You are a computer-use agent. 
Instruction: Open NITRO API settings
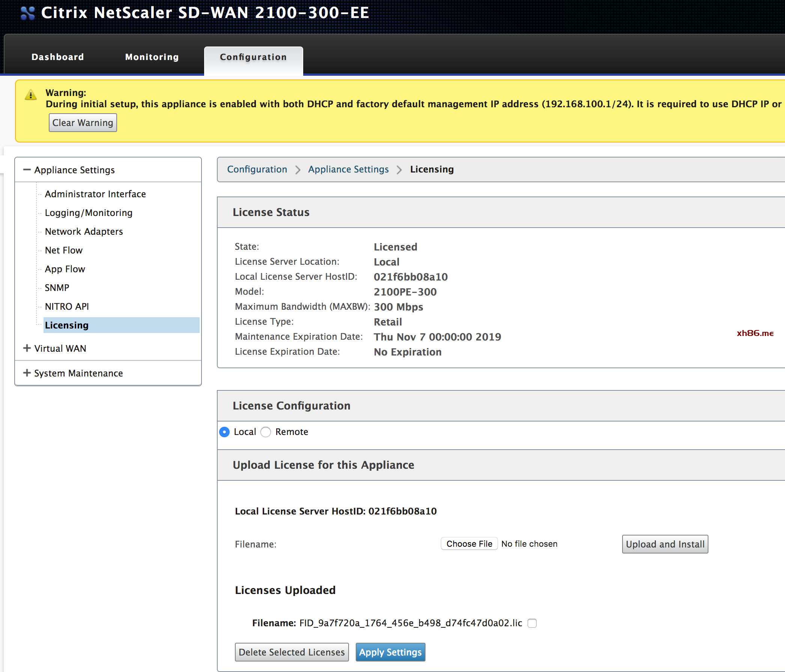coord(67,306)
